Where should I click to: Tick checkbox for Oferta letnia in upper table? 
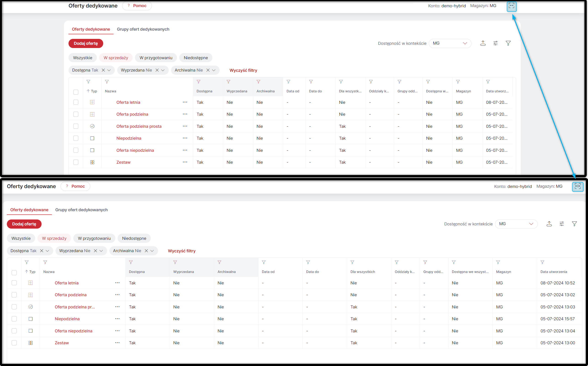pyautogui.click(x=76, y=102)
